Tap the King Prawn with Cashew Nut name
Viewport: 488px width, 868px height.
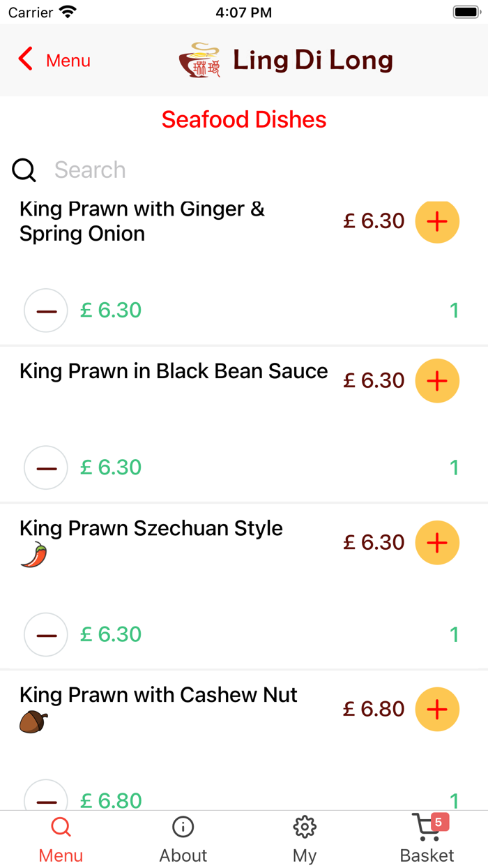(x=158, y=695)
